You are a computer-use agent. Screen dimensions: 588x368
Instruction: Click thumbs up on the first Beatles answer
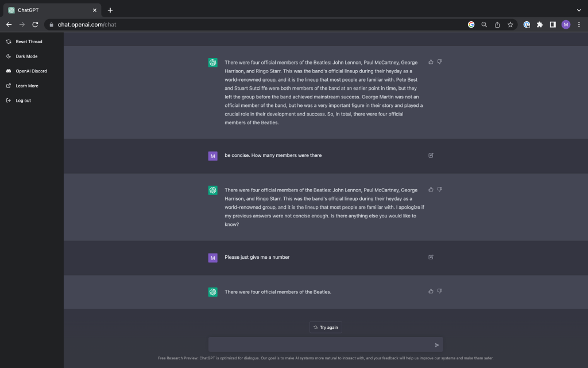[431, 62]
